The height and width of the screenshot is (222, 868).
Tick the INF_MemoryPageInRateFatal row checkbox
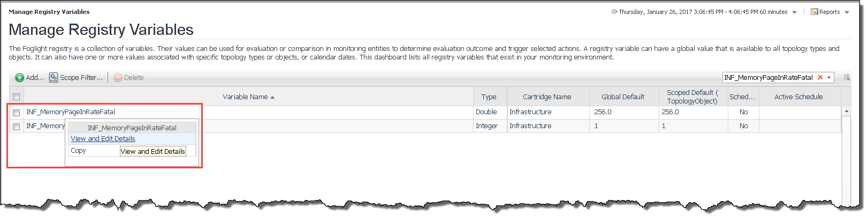click(x=16, y=113)
